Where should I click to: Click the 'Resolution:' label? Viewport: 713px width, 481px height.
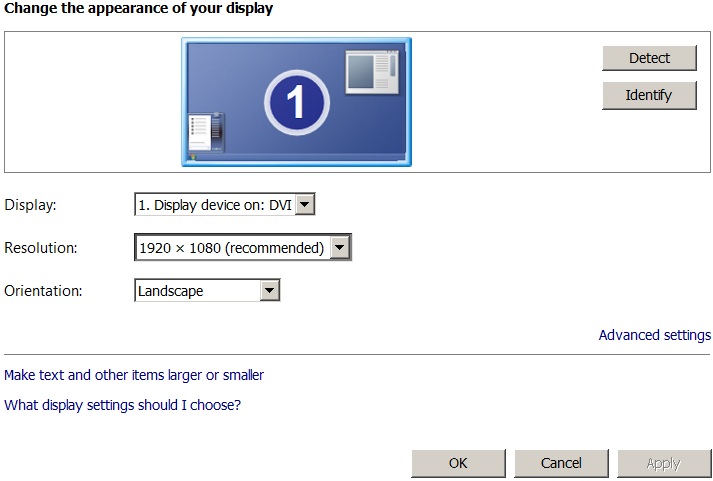click(40, 247)
